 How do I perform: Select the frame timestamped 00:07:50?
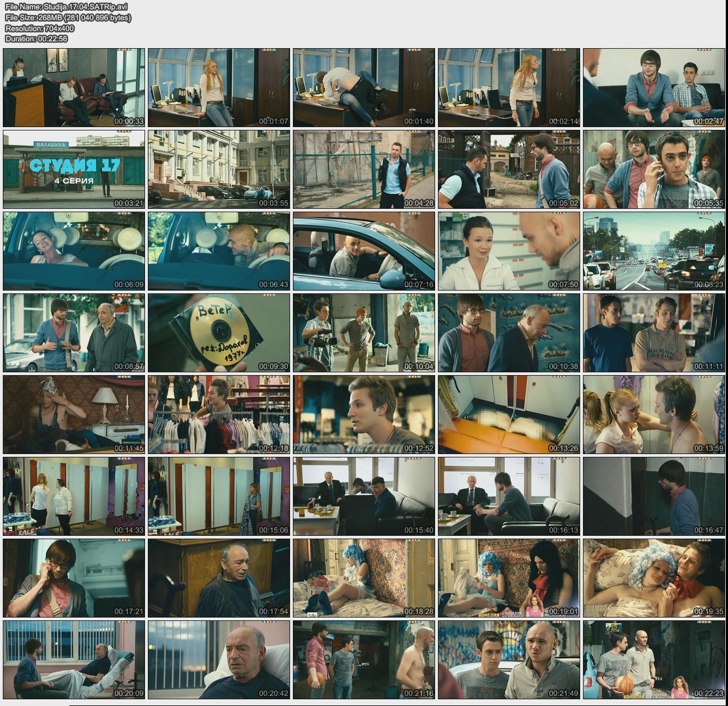point(509,251)
